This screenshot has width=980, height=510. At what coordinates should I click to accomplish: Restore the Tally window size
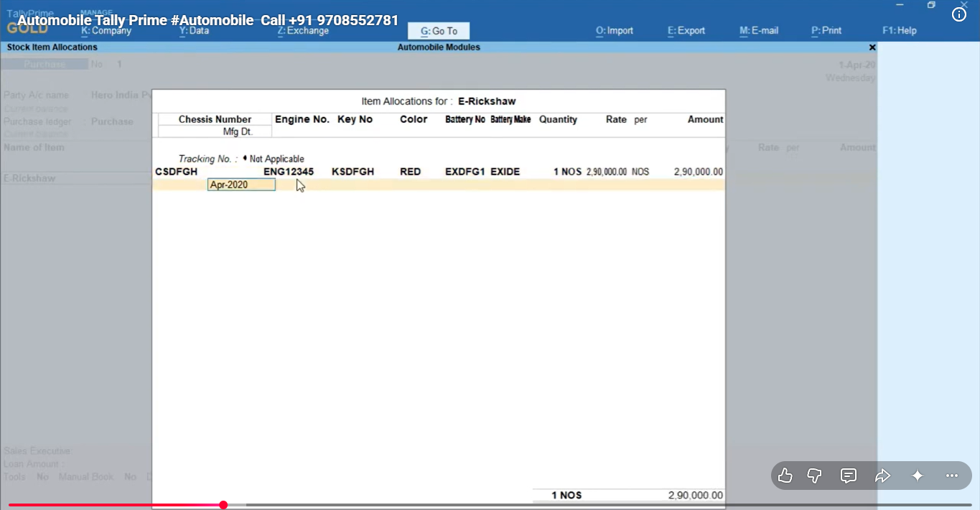pyautogui.click(x=931, y=5)
